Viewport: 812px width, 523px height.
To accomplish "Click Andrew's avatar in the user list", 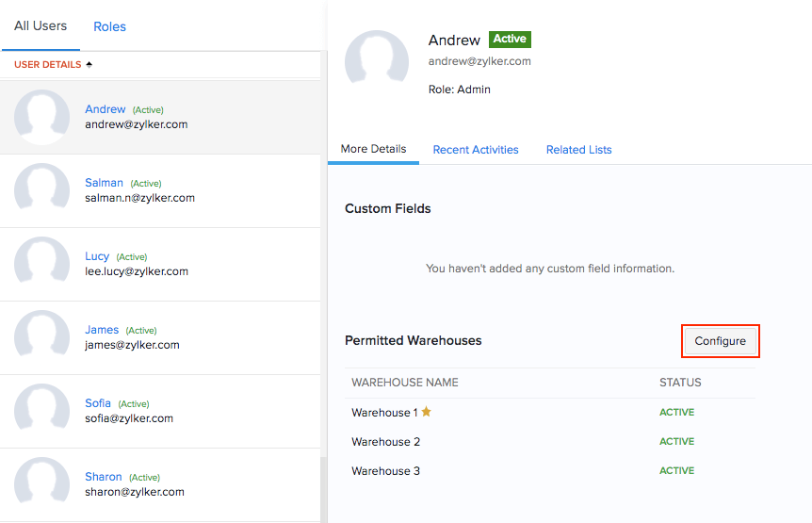I will click(41, 118).
